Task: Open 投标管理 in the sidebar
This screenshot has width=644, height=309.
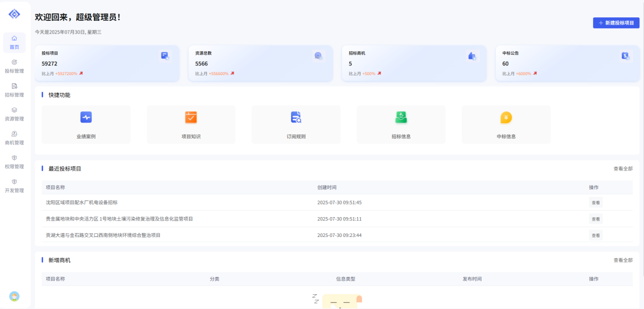Action: tap(14, 66)
